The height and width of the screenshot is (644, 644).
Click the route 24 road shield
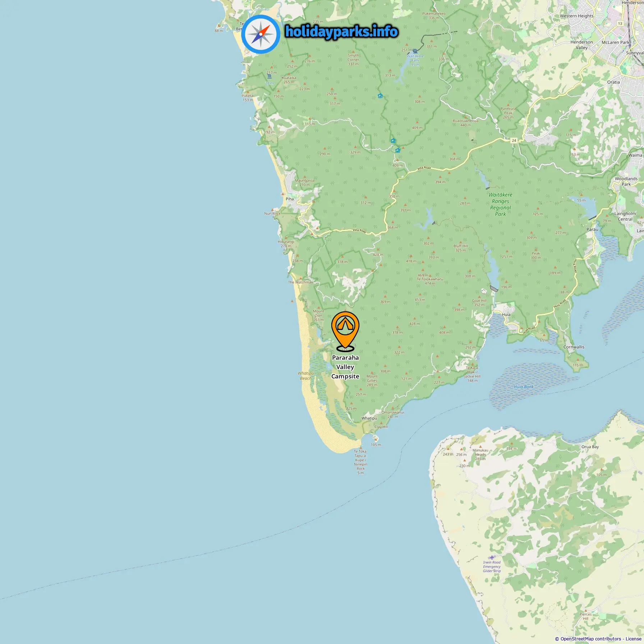point(514,141)
